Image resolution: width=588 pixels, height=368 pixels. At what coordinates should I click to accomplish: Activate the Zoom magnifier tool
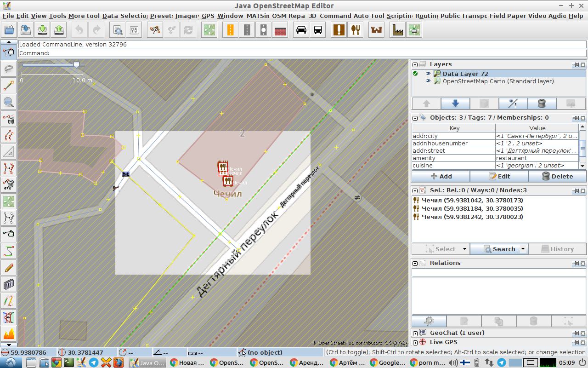(x=8, y=102)
